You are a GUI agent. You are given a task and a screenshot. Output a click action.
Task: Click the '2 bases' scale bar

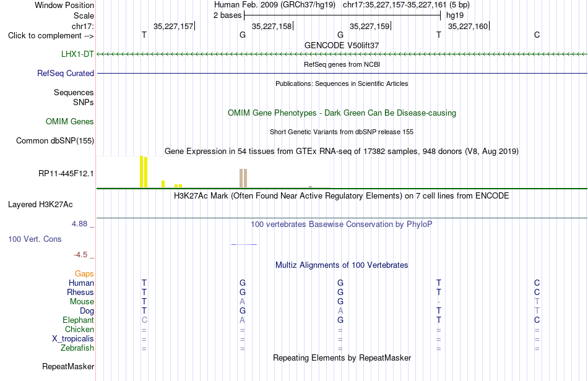[342, 15]
